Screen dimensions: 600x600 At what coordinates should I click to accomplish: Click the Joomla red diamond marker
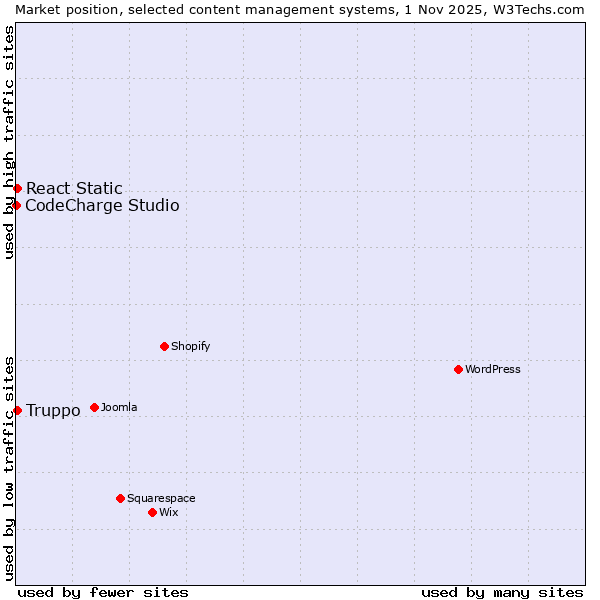pyautogui.click(x=94, y=407)
